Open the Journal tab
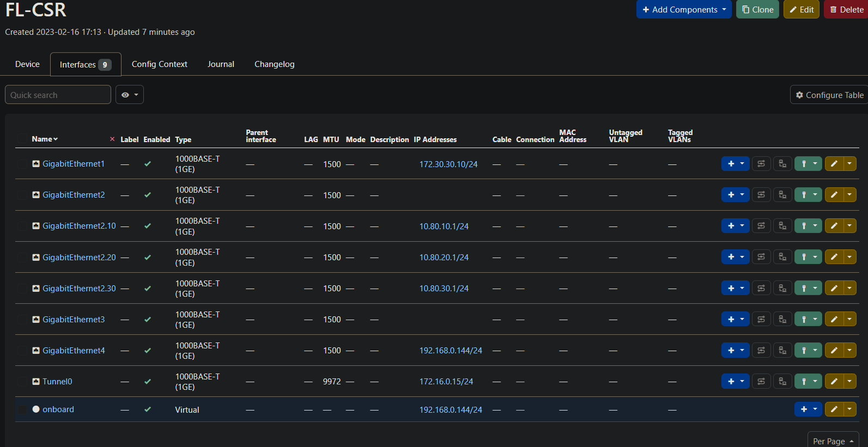 tap(221, 64)
